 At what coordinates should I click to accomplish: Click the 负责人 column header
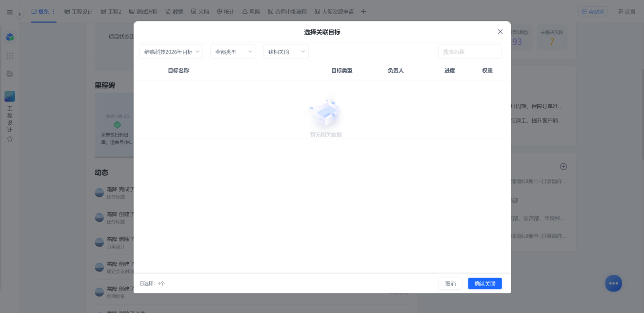396,71
